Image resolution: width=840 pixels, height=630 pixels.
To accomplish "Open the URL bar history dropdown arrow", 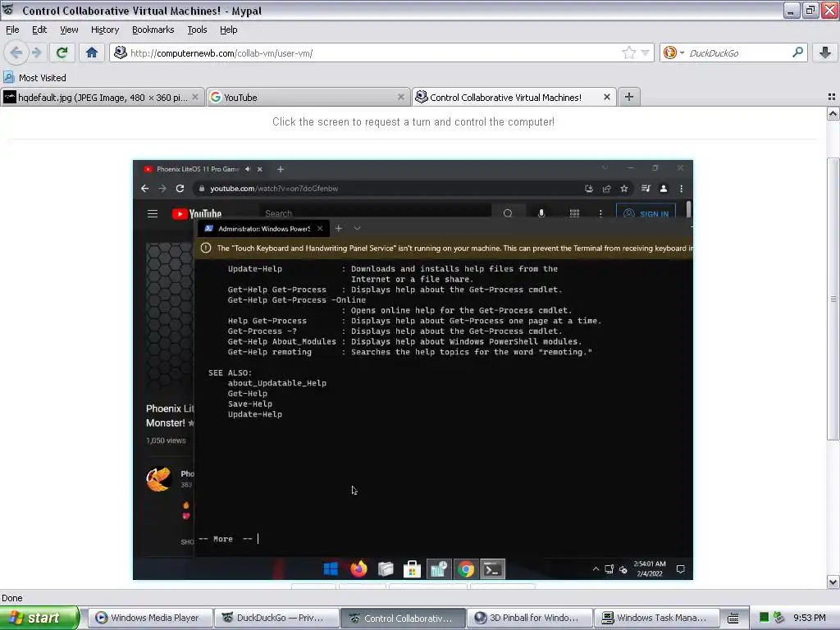I will pos(645,52).
